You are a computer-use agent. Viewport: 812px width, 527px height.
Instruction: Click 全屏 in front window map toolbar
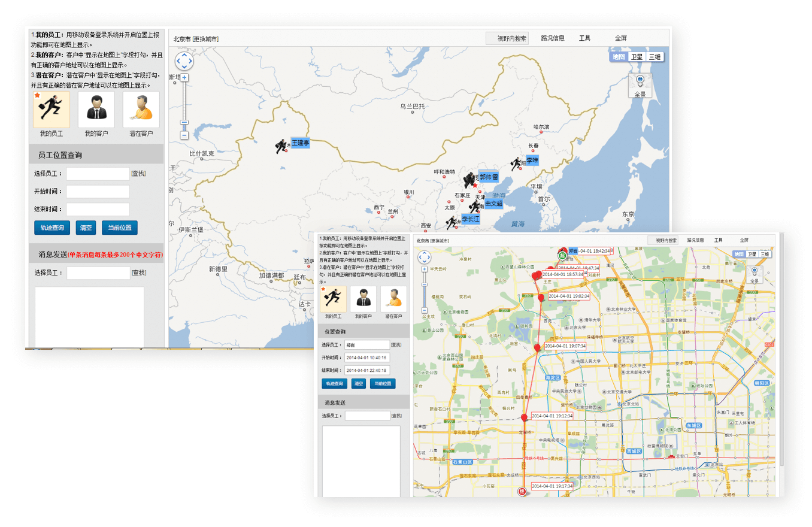[744, 240]
